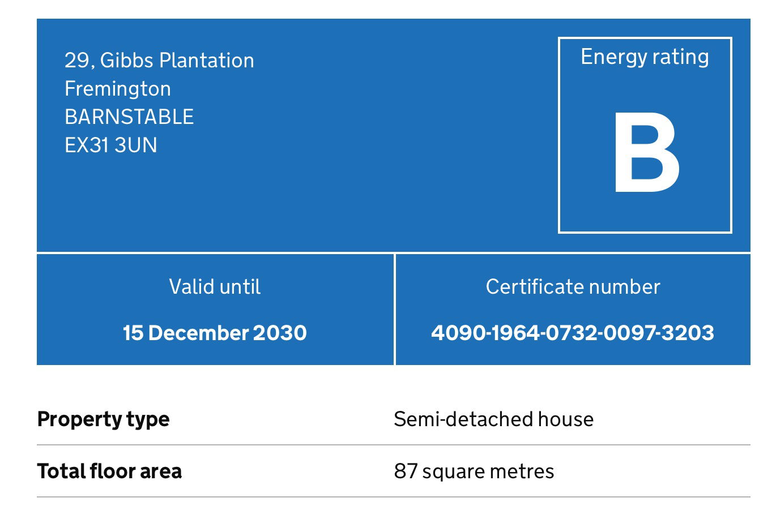Select the month December in expiry date
Viewport: 776px width, 532px height.
198,333
